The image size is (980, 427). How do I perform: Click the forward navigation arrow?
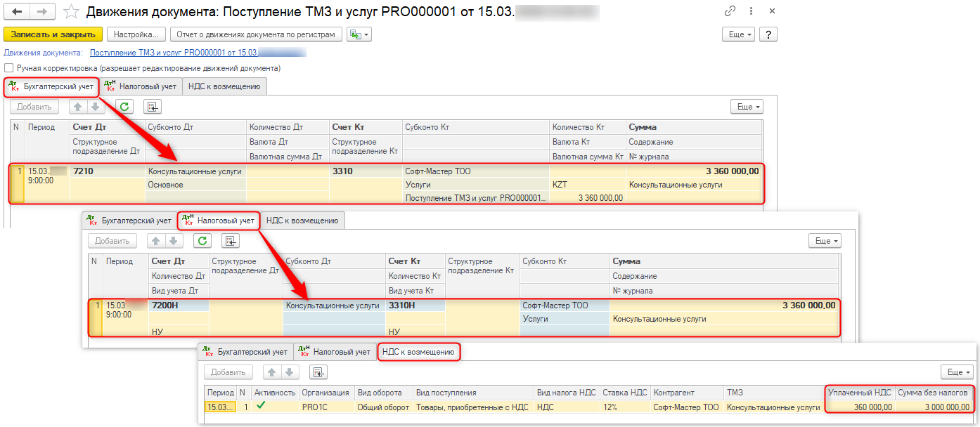pyautogui.click(x=41, y=12)
